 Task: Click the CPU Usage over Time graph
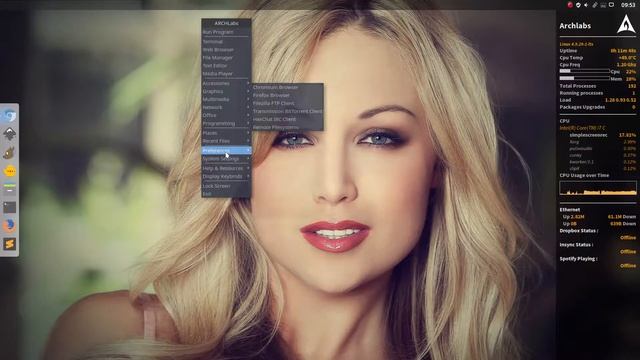pyautogui.click(x=598, y=188)
